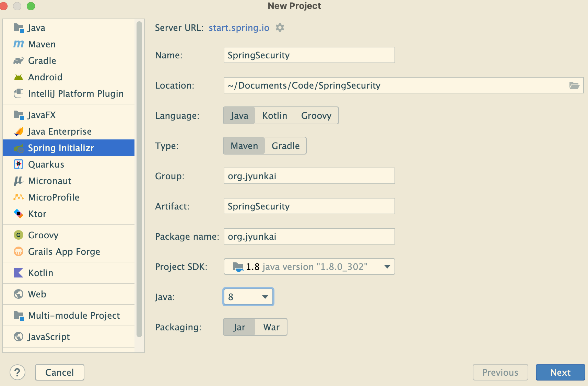Focus the Artifact input field

(x=309, y=206)
